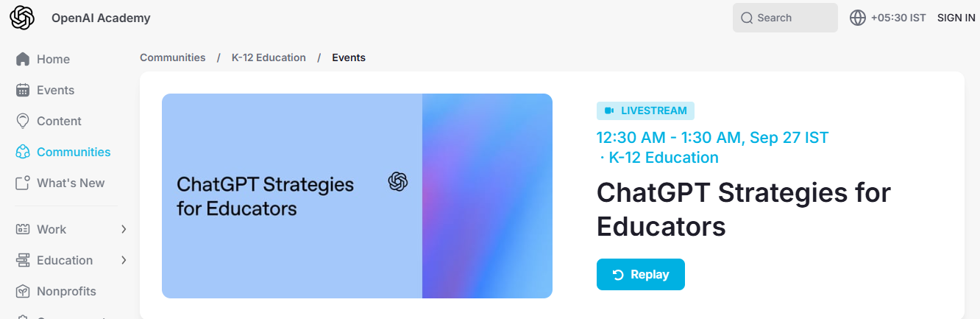Expand the Education submenu chevron

pyautogui.click(x=124, y=260)
